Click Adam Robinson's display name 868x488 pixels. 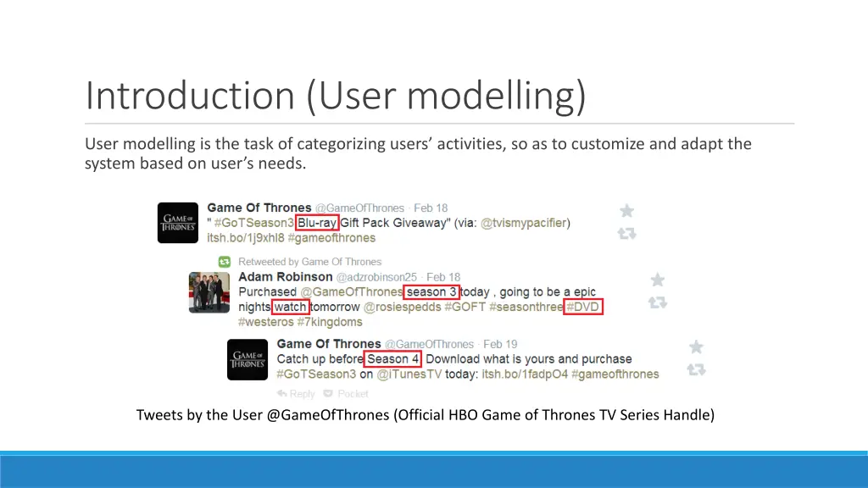point(286,277)
